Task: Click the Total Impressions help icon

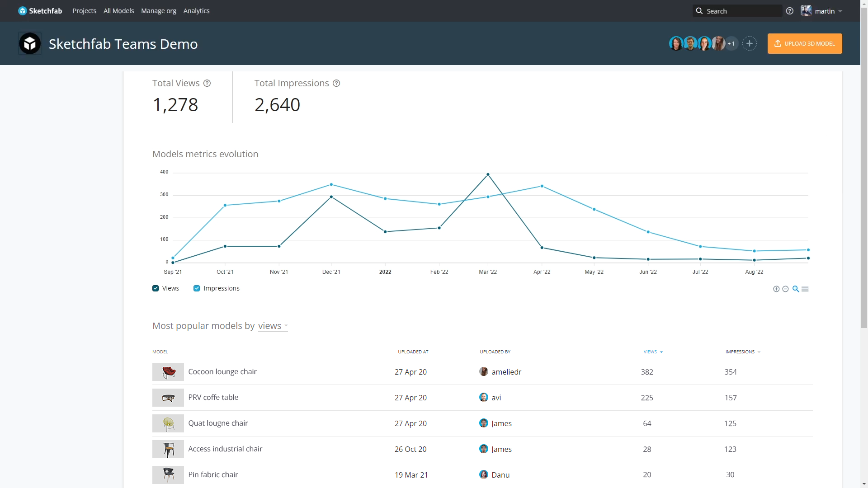Action: [336, 83]
